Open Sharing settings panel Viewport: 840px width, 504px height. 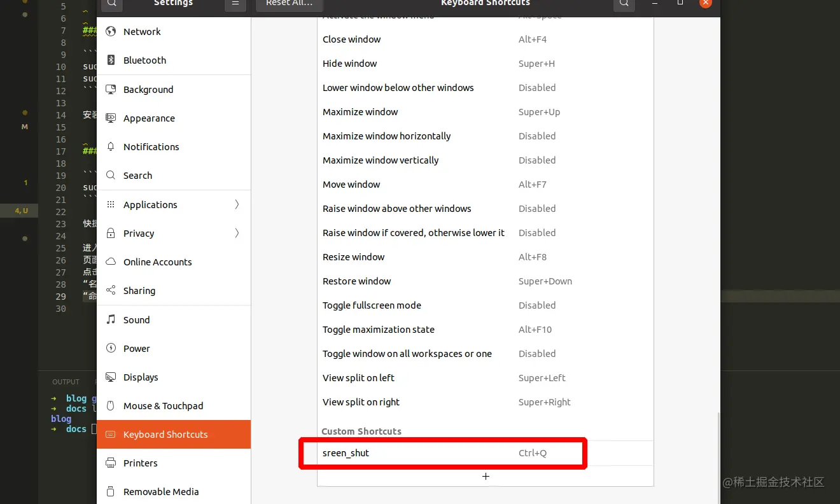[x=174, y=291]
